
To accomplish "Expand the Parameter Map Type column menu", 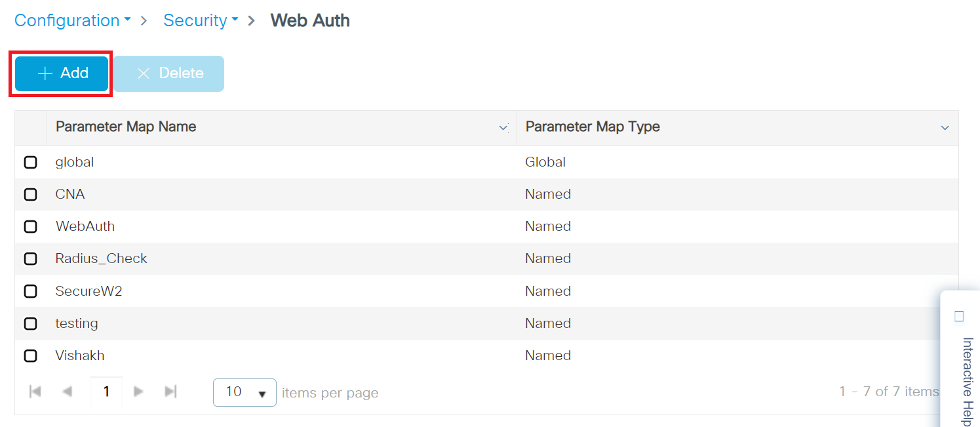I will (945, 128).
